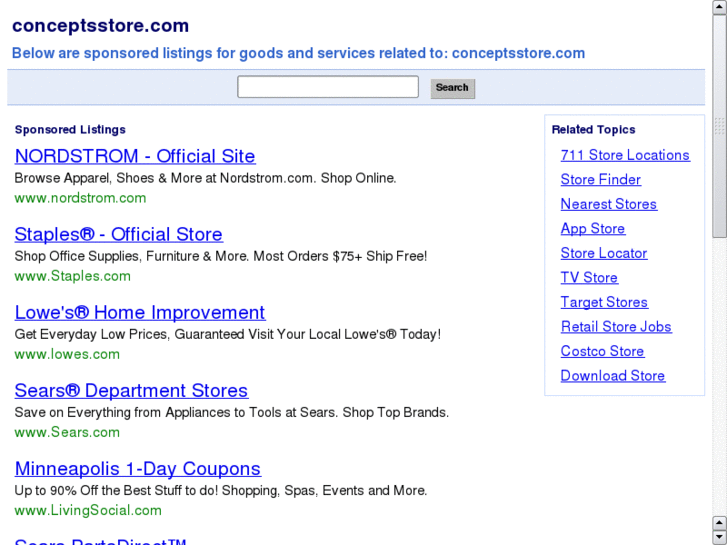Open Retail Store Jobs related topic
The image size is (727, 545).
[x=616, y=327]
